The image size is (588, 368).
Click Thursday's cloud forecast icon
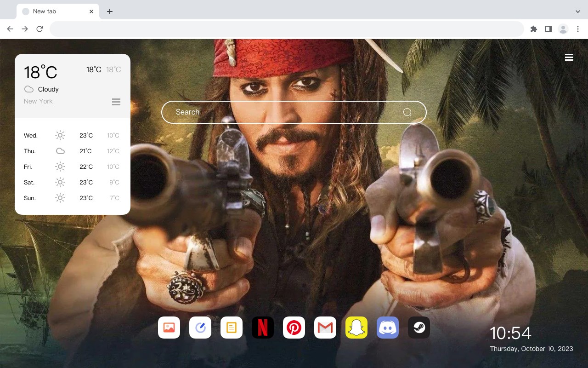pos(60,151)
